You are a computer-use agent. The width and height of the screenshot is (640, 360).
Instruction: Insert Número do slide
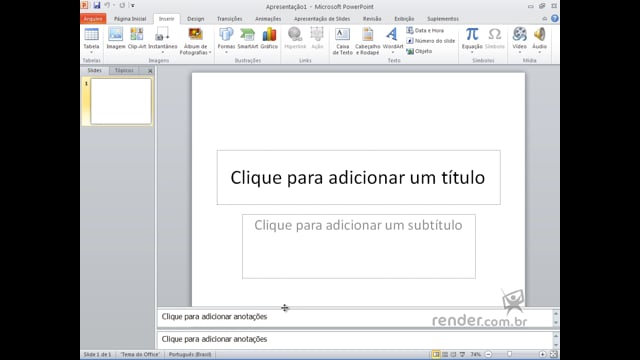coord(431,41)
